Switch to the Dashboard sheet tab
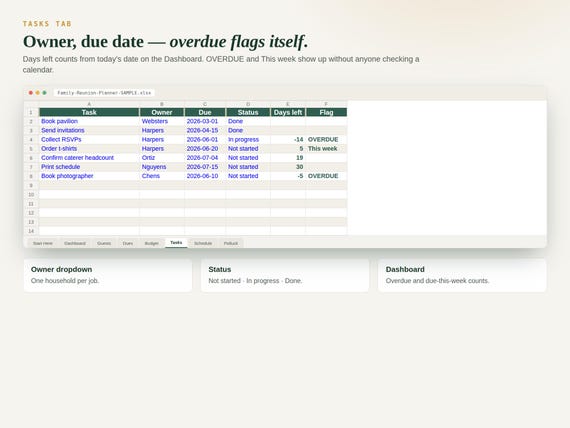Image resolution: width=570 pixels, height=428 pixels. tap(75, 243)
